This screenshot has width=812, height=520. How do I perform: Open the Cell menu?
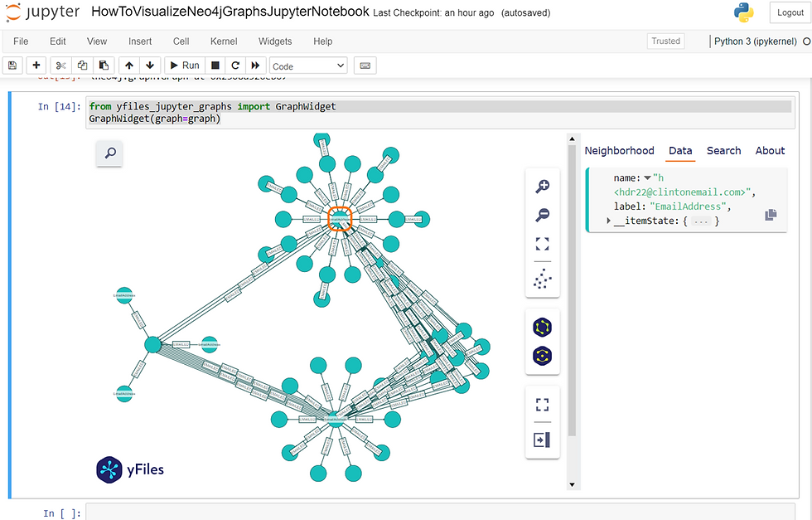click(181, 41)
